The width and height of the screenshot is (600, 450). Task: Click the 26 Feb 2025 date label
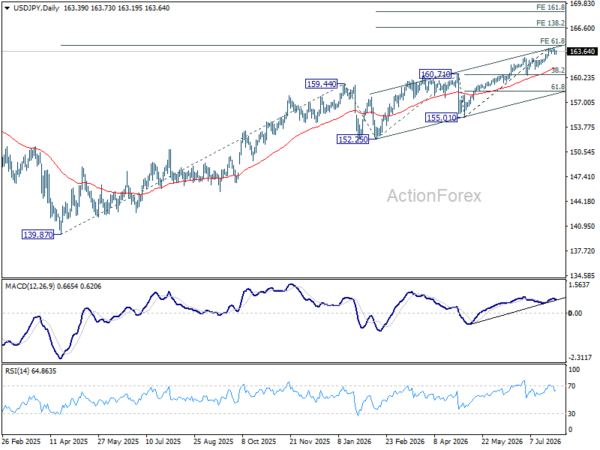pos(21,442)
